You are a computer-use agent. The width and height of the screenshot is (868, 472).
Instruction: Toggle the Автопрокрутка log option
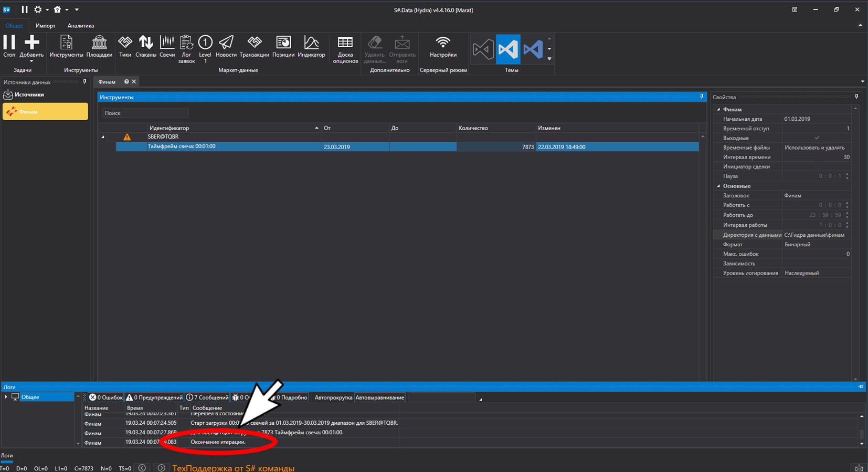click(x=333, y=397)
